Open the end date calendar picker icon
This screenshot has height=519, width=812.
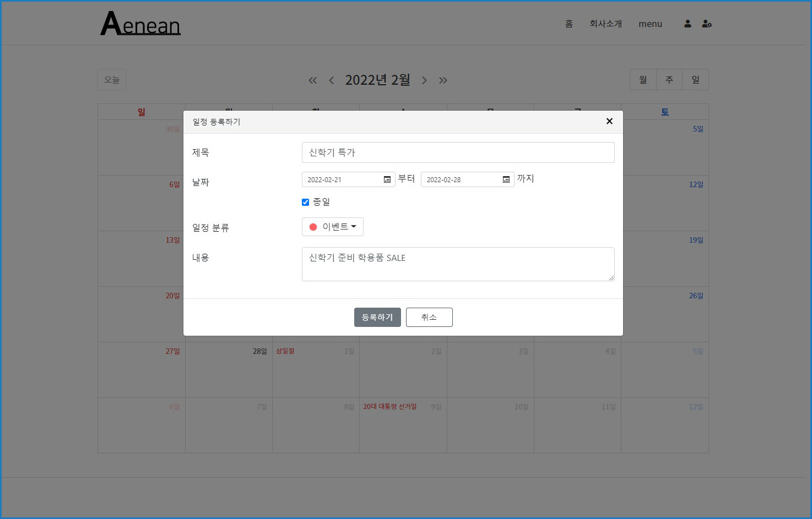pyautogui.click(x=506, y=179)
